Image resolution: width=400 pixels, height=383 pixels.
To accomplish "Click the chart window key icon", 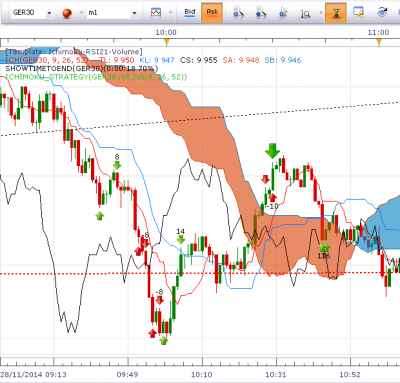I will (358, 13).
